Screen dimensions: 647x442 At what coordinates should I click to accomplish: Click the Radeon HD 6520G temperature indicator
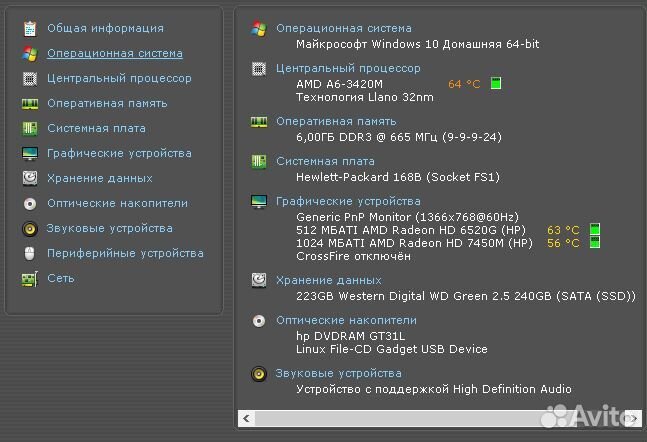pos(595,229)
